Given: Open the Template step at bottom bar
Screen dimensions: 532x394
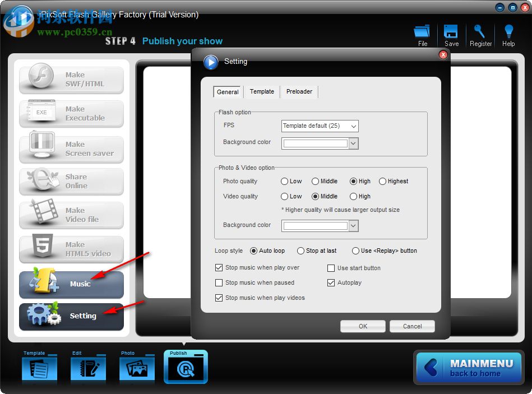Looking at the screenshot, I should 39,367.
